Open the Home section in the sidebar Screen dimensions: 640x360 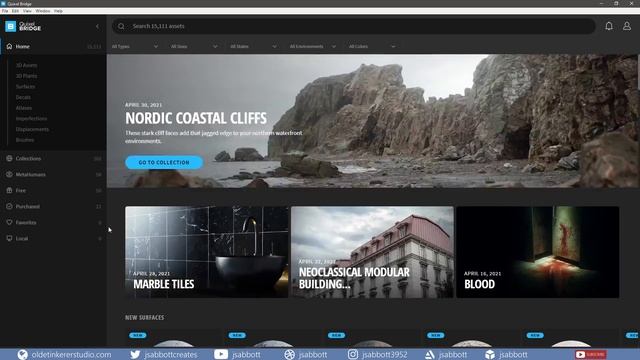pyautogui.click(x=53, y=47)
